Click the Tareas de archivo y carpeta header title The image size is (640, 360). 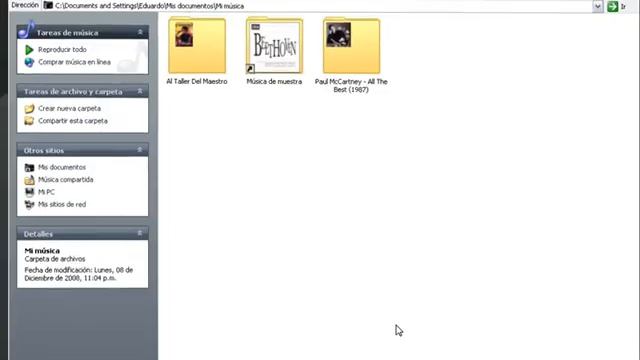coord(73,92)
